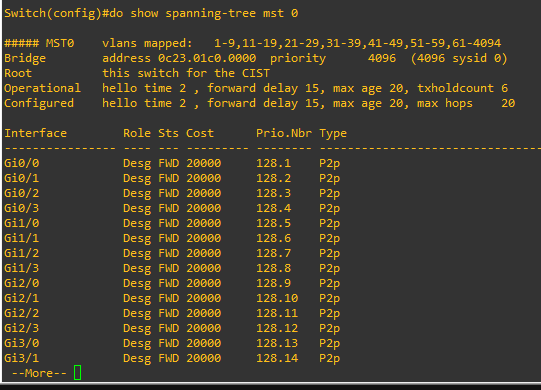This screenshot has height=390, width=541.
Task: Select the 'Cost' column header
Action: click(x=200, y=133)
